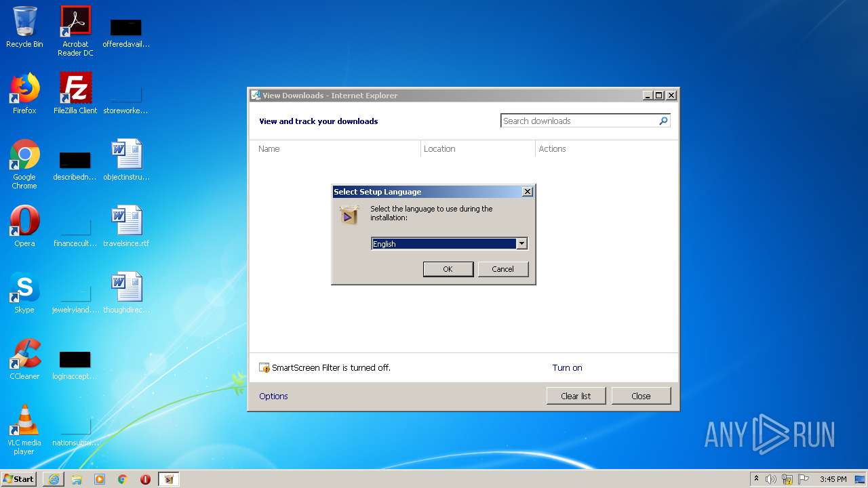868x488 pixels.
Task: Click the setup installer taskbar button
Action: click(x=169, y=479)
